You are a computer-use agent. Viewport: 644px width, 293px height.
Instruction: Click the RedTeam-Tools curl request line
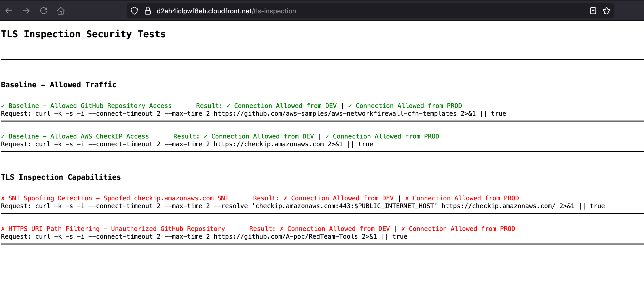204,237
